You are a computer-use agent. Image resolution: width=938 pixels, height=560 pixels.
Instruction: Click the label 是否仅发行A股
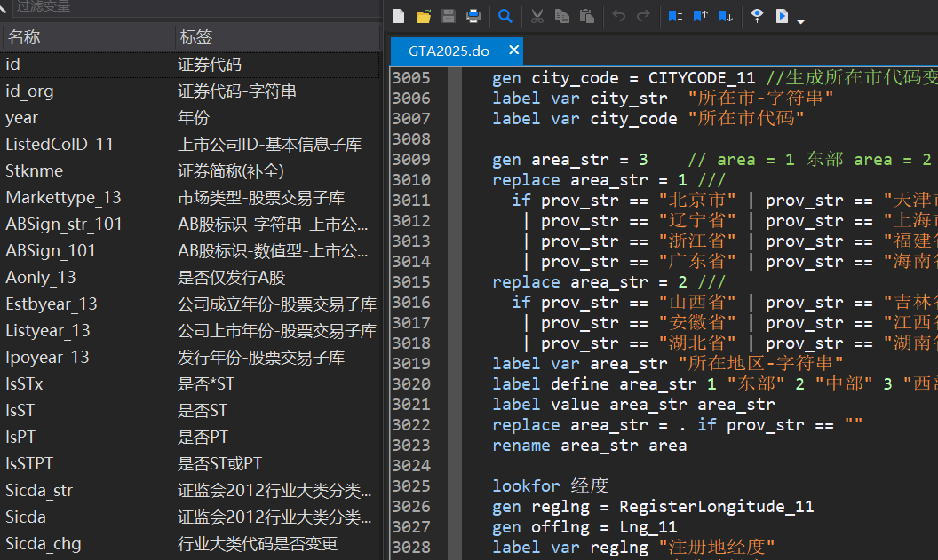click(231, 277)
